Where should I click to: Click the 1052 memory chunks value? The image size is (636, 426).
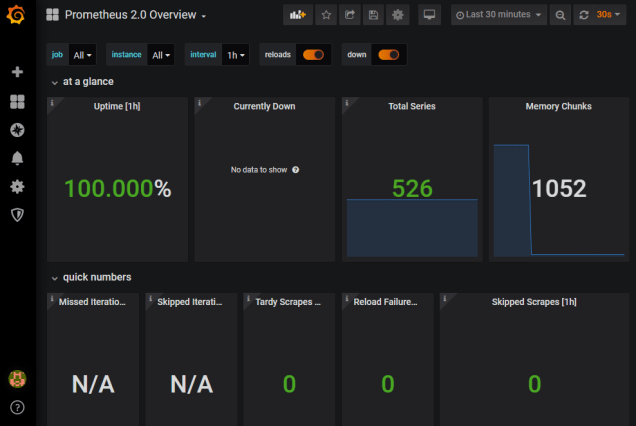pos(559,189)
